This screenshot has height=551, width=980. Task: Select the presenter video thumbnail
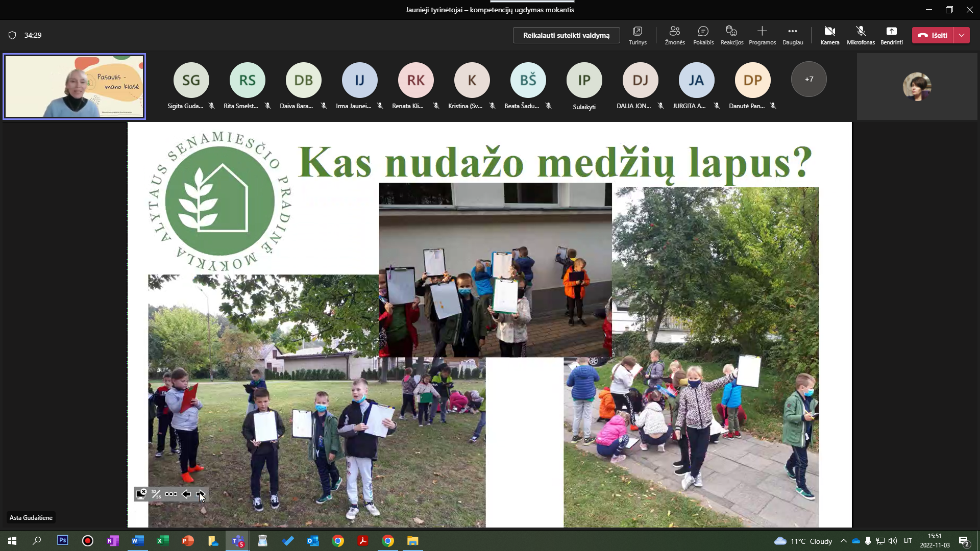pyautogui.click(x=75, y=86)
